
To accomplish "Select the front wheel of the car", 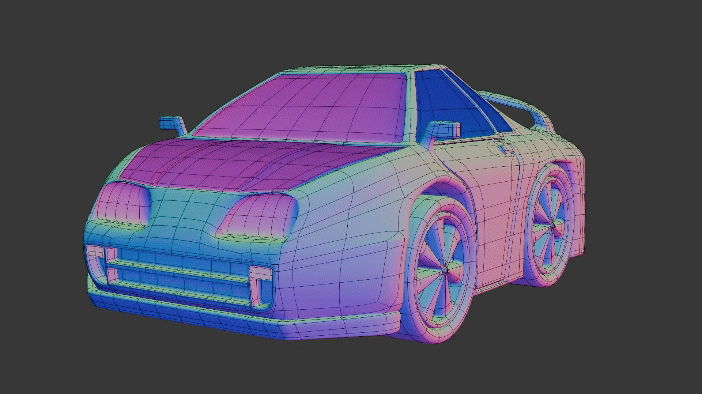I will [441, 271].
